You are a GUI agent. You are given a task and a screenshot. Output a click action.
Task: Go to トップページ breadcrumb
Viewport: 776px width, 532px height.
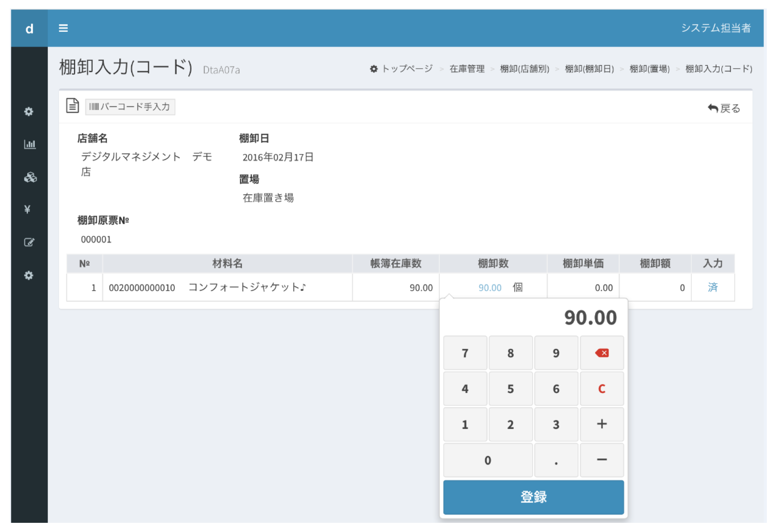point(401,68)
